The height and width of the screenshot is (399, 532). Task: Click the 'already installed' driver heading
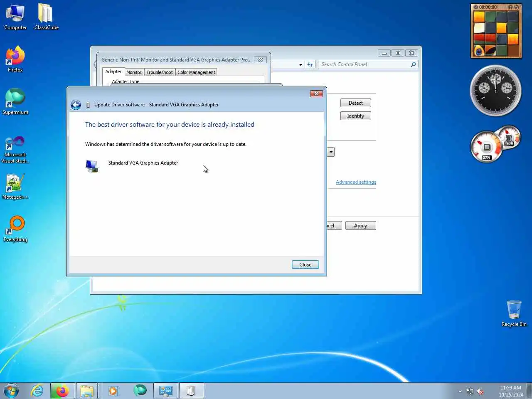click(x=170, y=124)
